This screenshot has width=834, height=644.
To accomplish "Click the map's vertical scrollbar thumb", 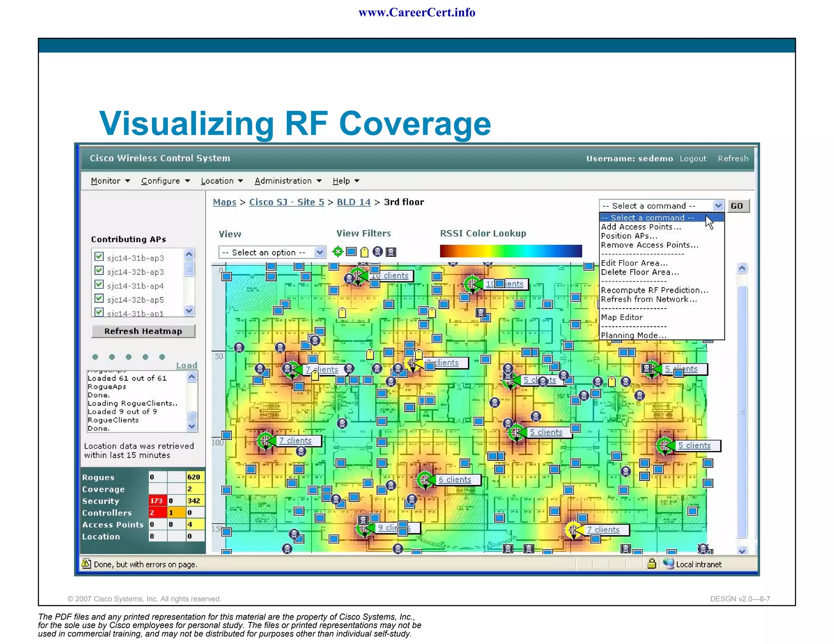I will pos(742,411).
